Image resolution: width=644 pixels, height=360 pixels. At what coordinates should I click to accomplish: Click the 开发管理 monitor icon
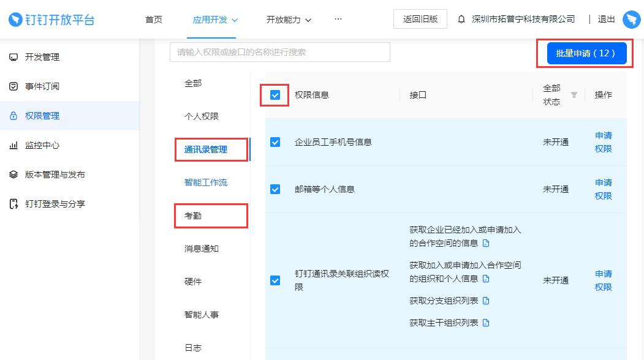coord(13,57)
